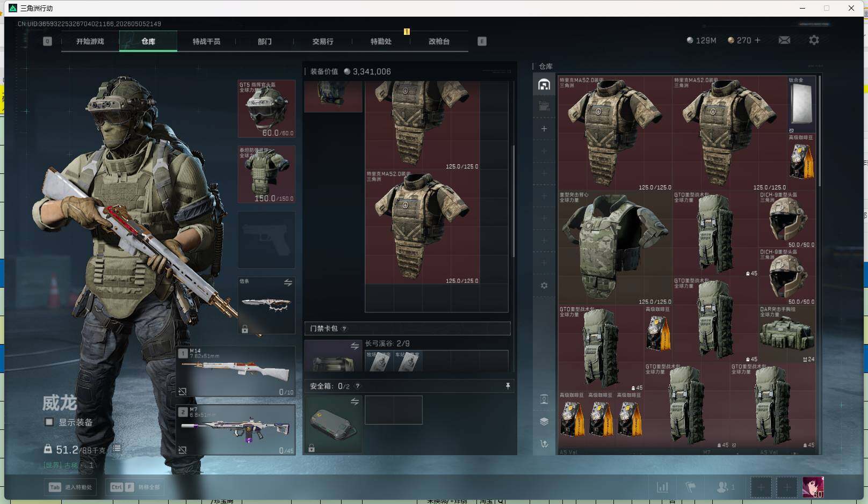The image size is (868, 504).
Task: Click the E key icon after 改枪台
Action: coord(482,41)
